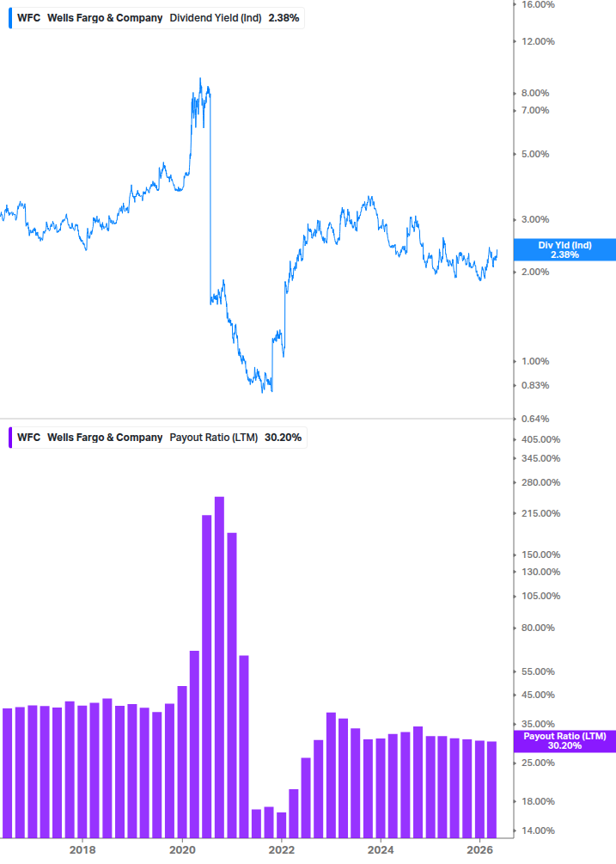
Task: Click the tallest payout ratio bar in the chart
Action: [x=219, y=667]
